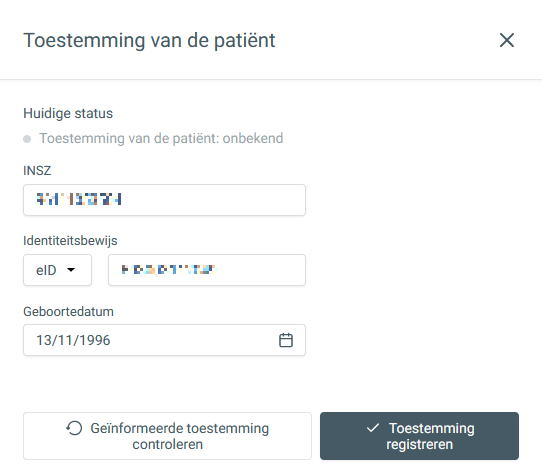Click the dialog title Toestemming van de patiënt
This screenshot has width=542, height=474.
[x=149, y=40]
